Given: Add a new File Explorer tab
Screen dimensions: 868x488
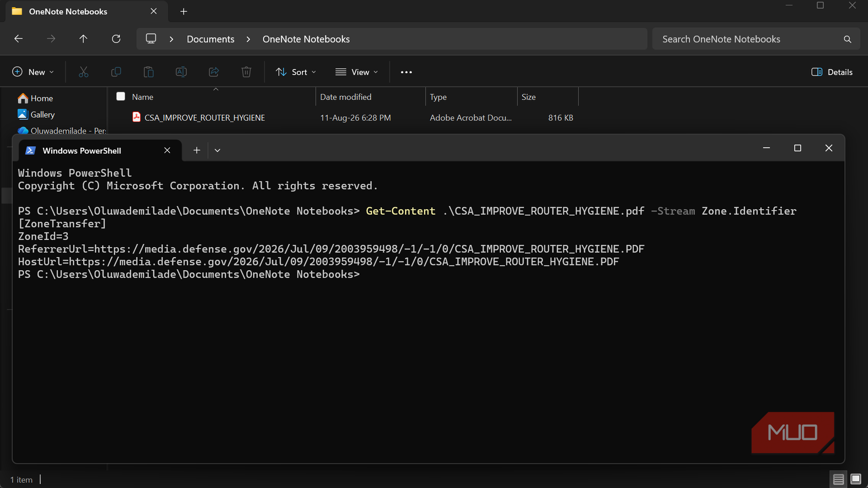Looking at the screenshot, I should click(184, 12).
